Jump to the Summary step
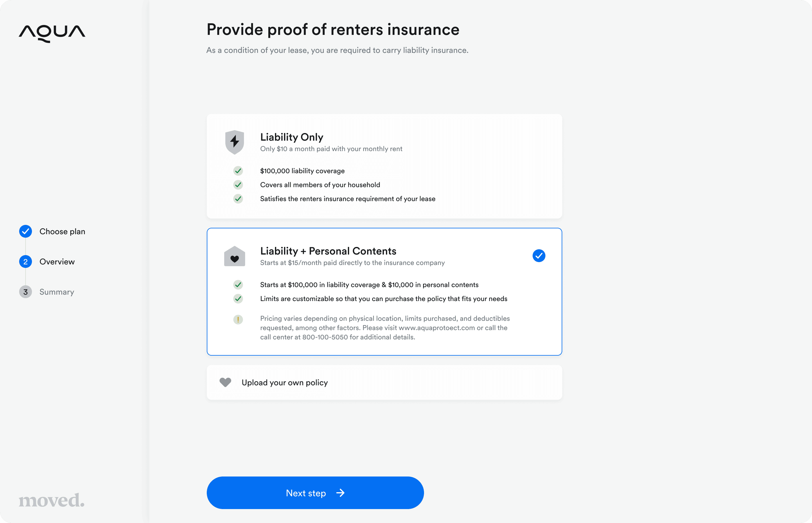Image resolution: width=812 pixels, height=523 pixels. tap(57, 292)
